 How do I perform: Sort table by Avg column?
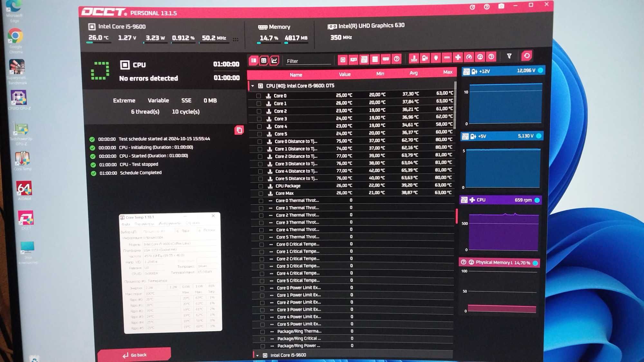[414, 73]
